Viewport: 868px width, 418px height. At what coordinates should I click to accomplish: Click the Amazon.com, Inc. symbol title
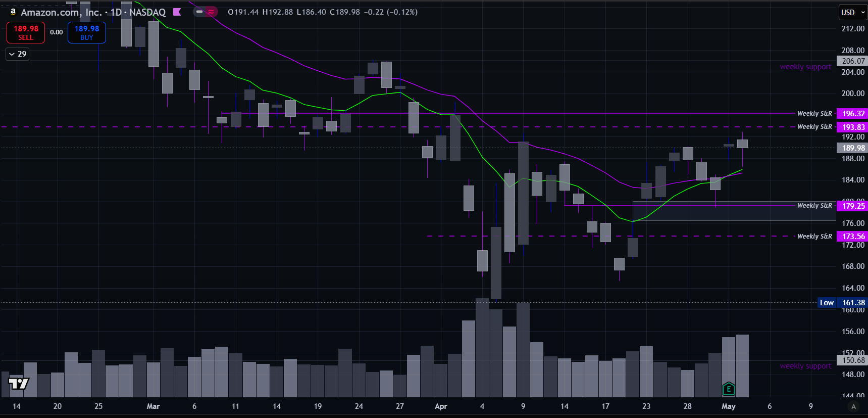pos(61,12)
